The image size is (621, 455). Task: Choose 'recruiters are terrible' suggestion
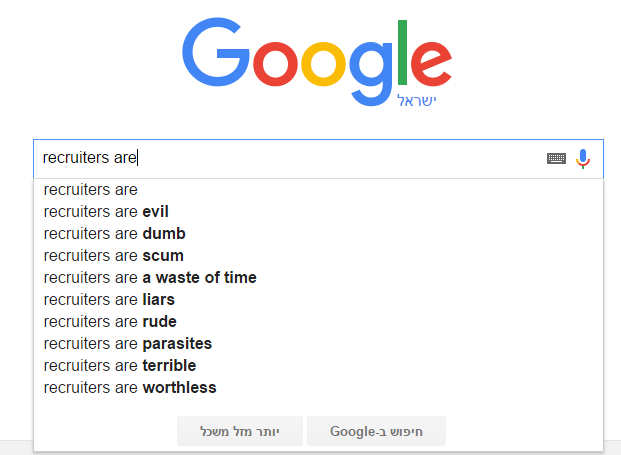120,365
